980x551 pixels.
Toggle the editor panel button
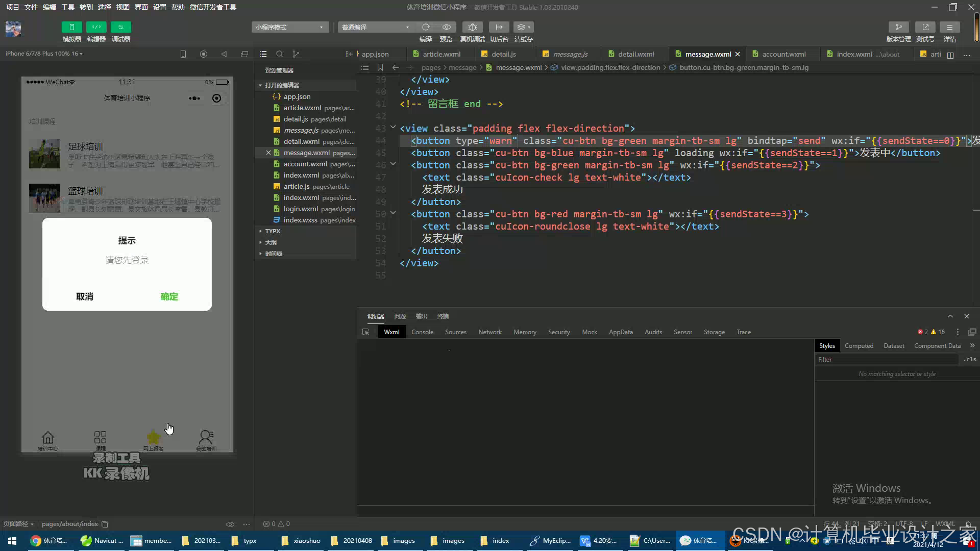point(96,27)
